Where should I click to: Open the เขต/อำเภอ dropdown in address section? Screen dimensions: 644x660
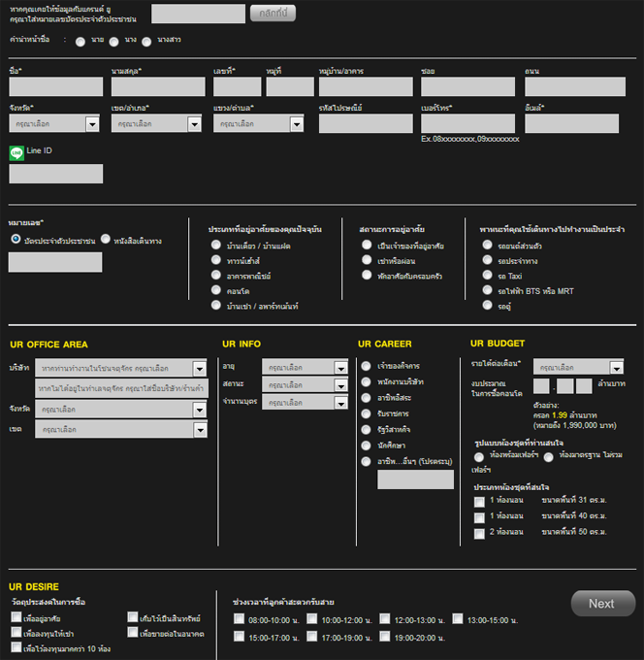tap(155, 124)
